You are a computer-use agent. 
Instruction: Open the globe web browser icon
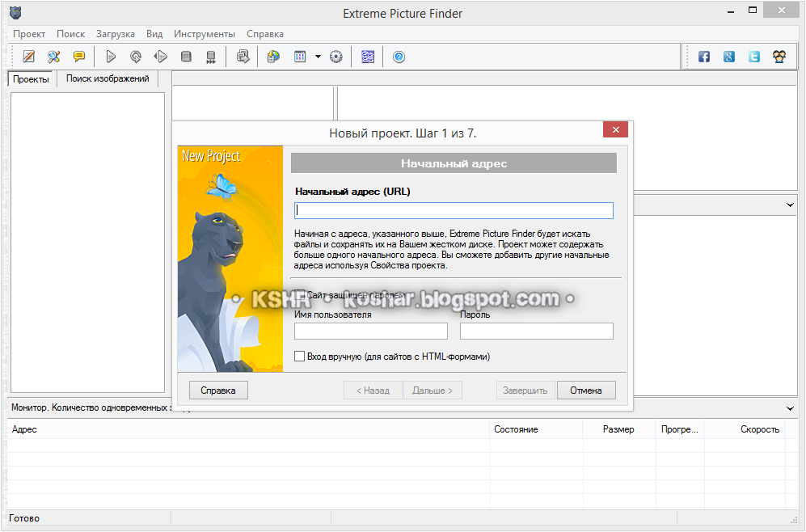click(273, 57)
